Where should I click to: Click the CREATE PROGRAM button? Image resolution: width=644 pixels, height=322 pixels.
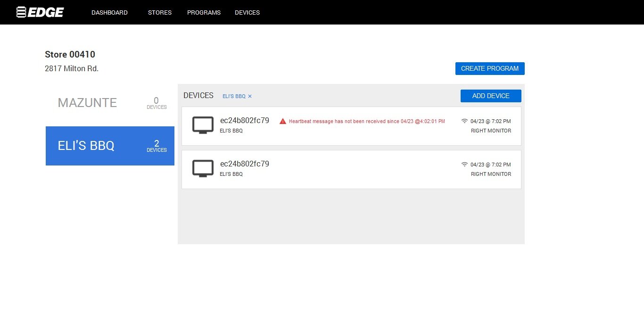click(x=490, y=68)
